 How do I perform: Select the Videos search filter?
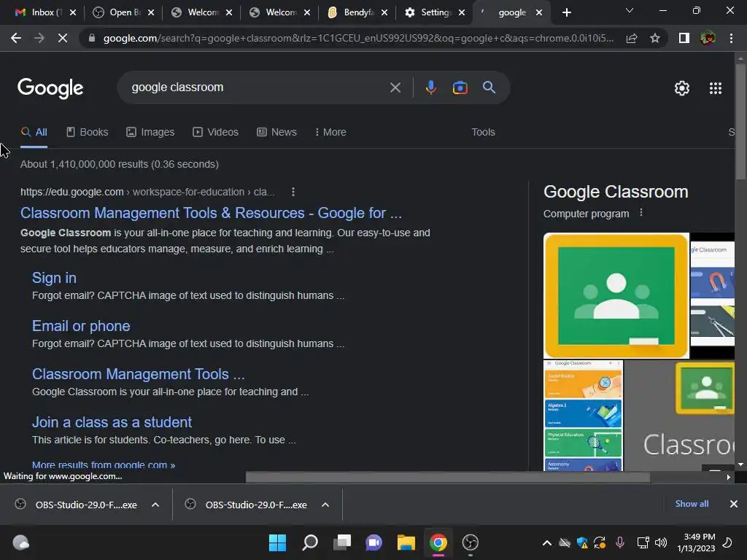215,132
